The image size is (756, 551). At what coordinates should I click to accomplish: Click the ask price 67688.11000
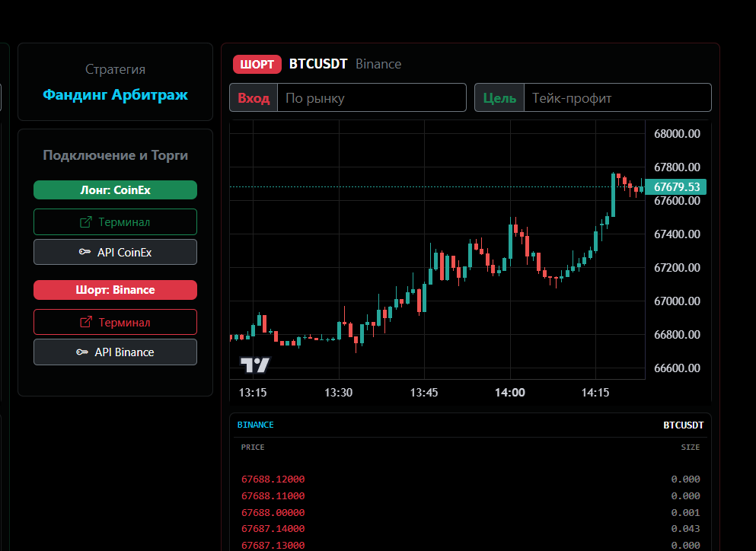[273, 495]
